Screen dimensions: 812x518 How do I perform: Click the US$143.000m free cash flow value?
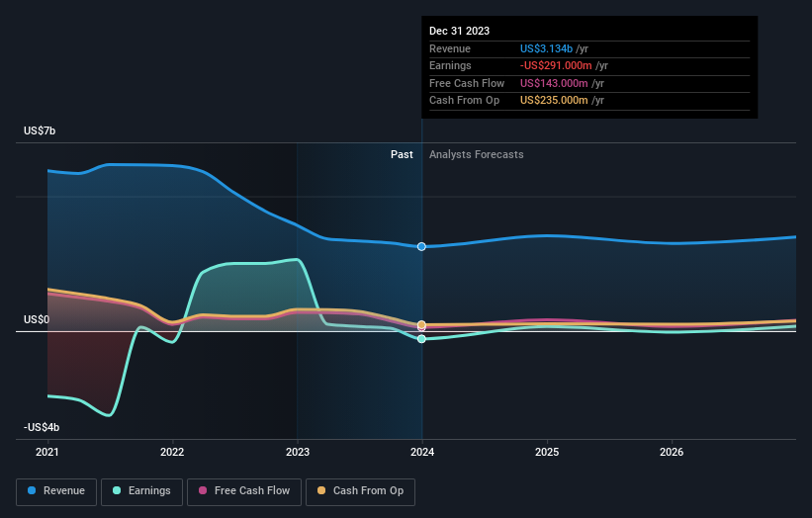554,83
